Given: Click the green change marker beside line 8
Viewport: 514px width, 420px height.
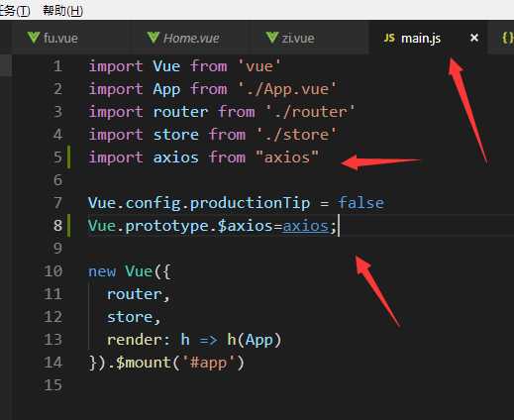Looking at the screenshot, I should click(x=69, y=226).
